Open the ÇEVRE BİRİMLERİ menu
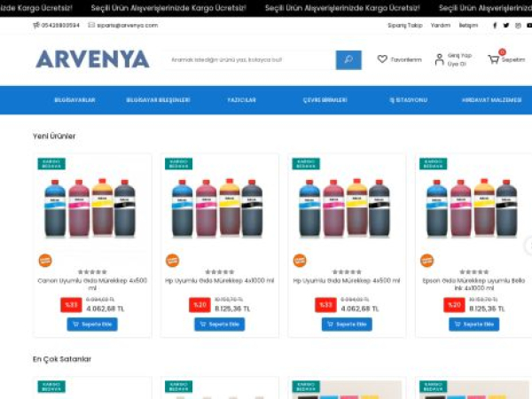 (x=325, y=100)
